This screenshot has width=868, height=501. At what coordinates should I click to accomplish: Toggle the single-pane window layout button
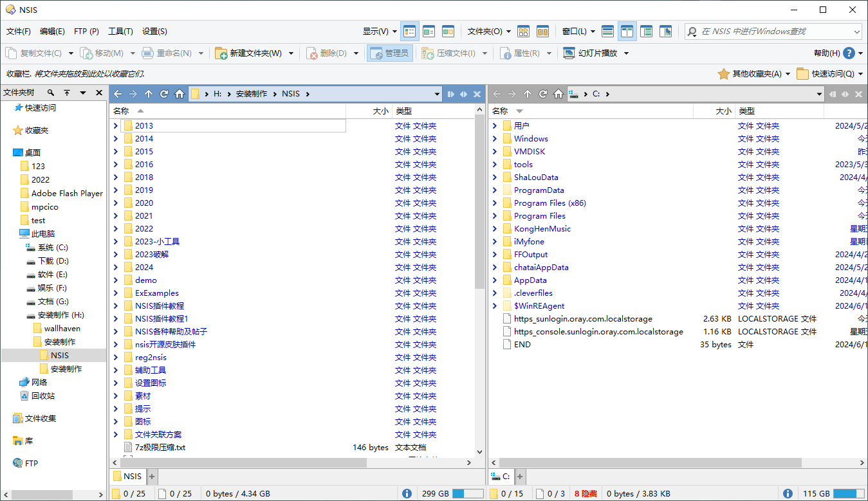(607, 31)
